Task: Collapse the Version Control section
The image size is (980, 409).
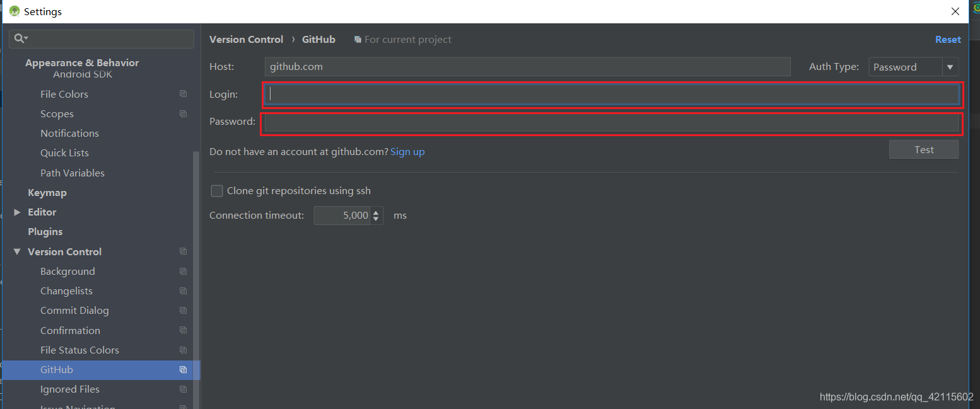Action: (x=17, y=251)
